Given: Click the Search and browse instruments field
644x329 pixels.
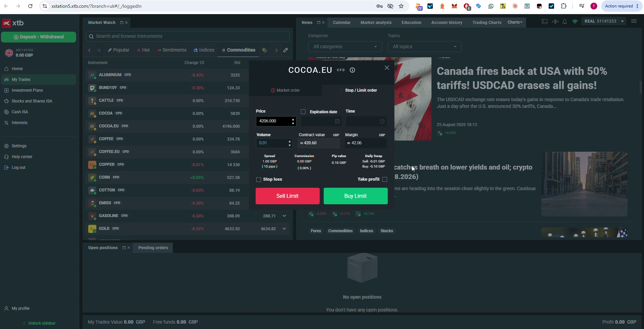Looking at the screenshot, I should pyautogui.click(x=188, y=36).
